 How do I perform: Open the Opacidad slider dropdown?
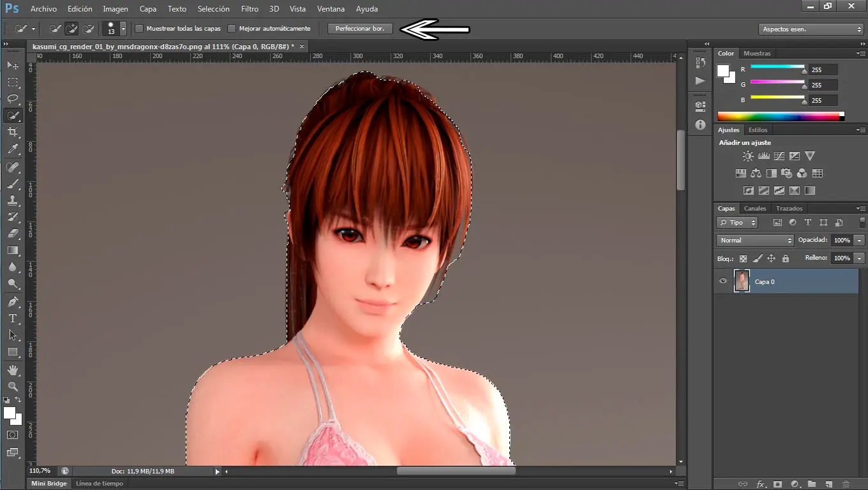[x=860, y=241]
